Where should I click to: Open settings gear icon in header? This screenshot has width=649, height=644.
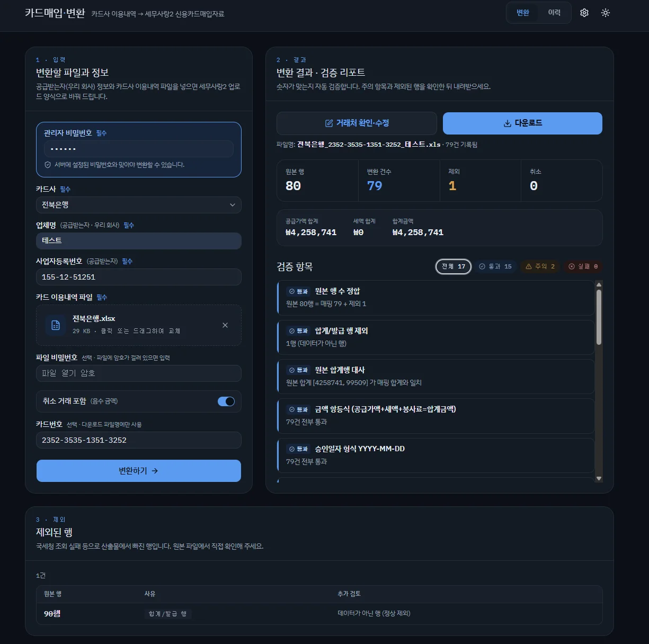(584, 13)
